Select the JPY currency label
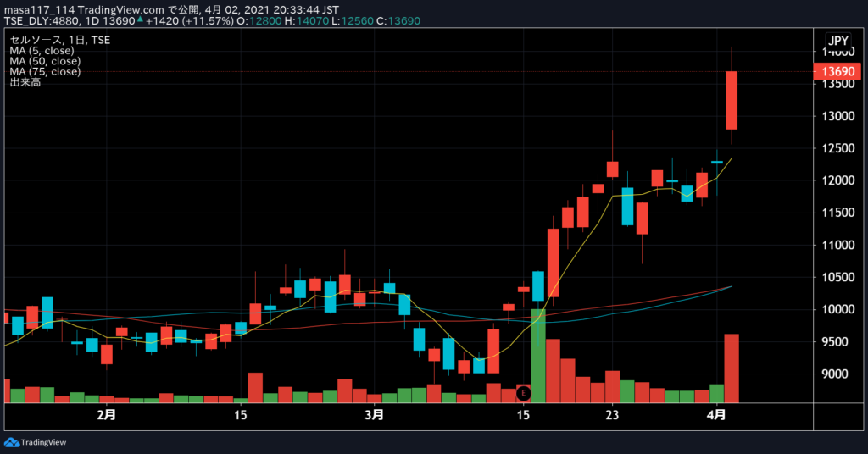868x454 pixels. click(x=837, y=41)
